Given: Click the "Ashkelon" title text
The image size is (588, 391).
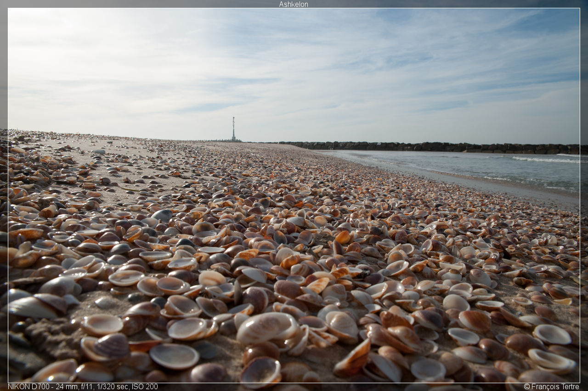Looking at the screenshot, I should 294,4.
